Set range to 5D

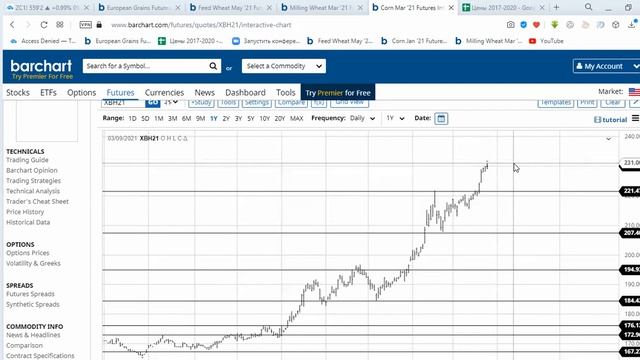pyautogui.click(x=145, y=118)
